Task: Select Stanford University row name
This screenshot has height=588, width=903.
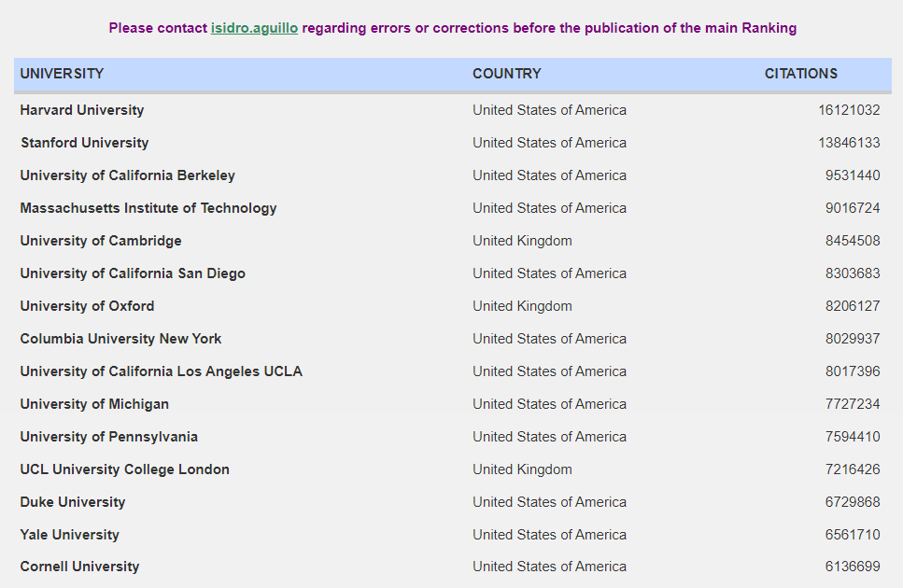Action: coord(85,143)
